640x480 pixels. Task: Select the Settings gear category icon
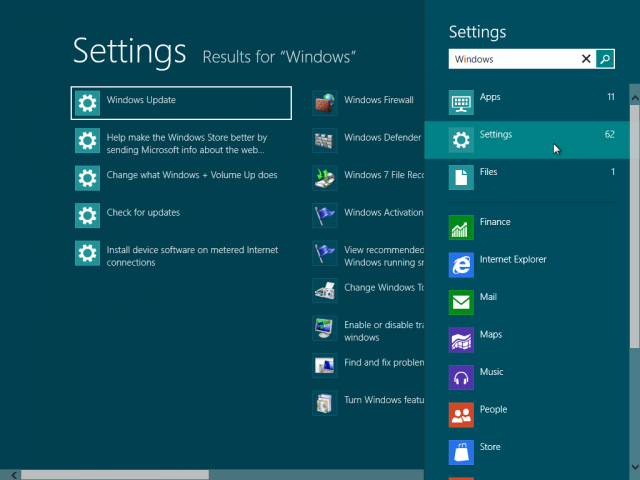461,140
